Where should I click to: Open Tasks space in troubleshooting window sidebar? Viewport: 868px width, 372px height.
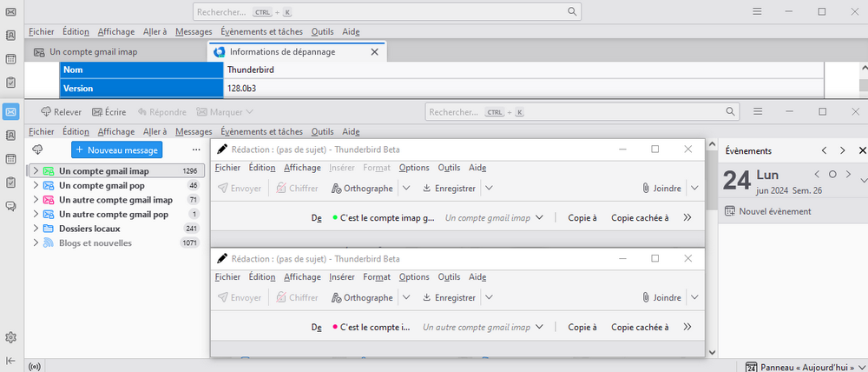coord(10,83)
